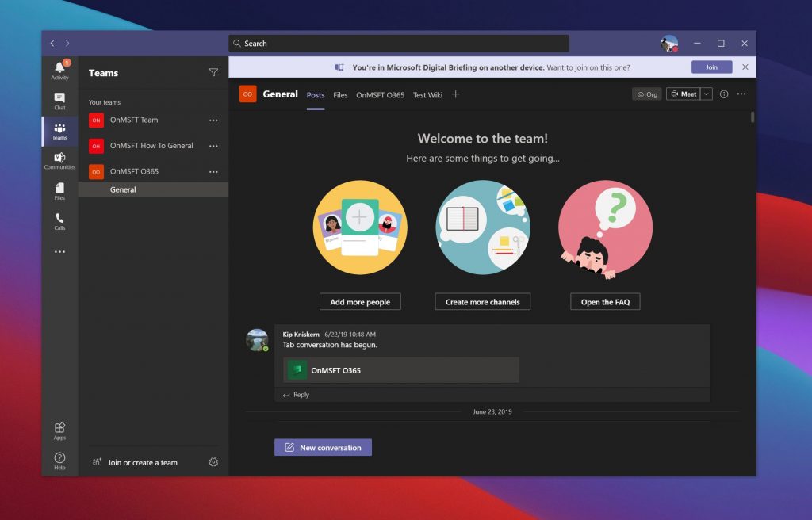
Task: Select OnMSFT O365 team in list
Action: click(153, 172)
